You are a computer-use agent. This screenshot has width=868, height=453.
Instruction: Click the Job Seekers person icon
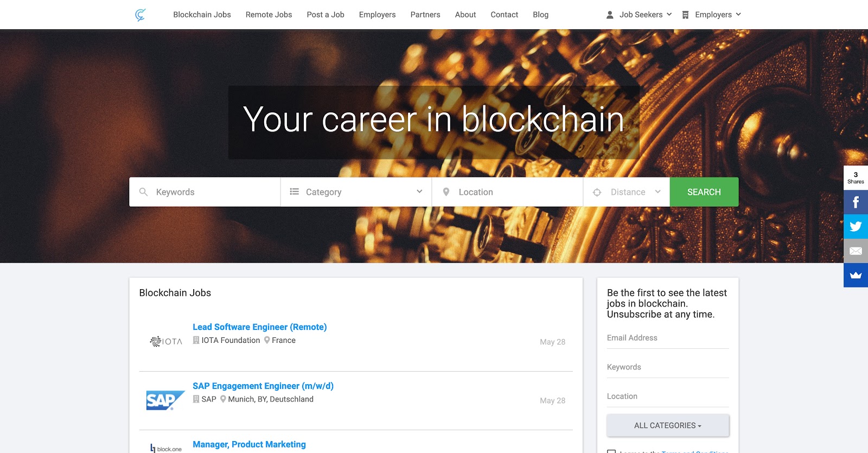[x=610, y=15]
